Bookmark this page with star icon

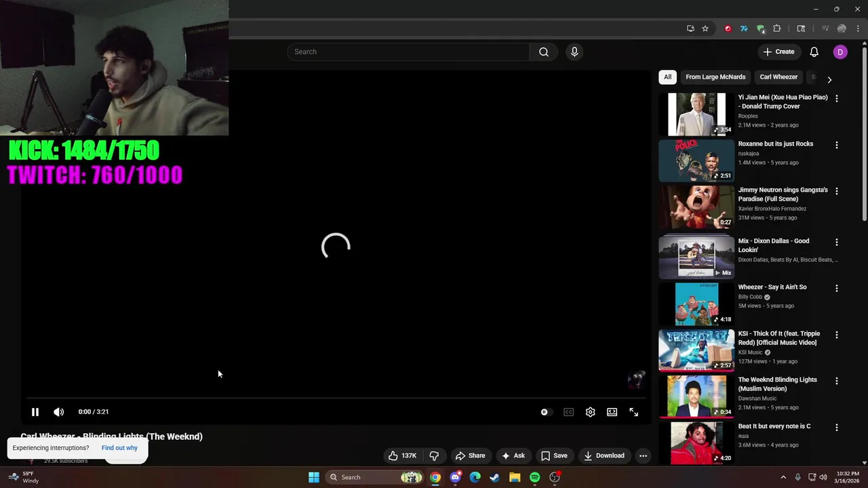tap(705, 28)
